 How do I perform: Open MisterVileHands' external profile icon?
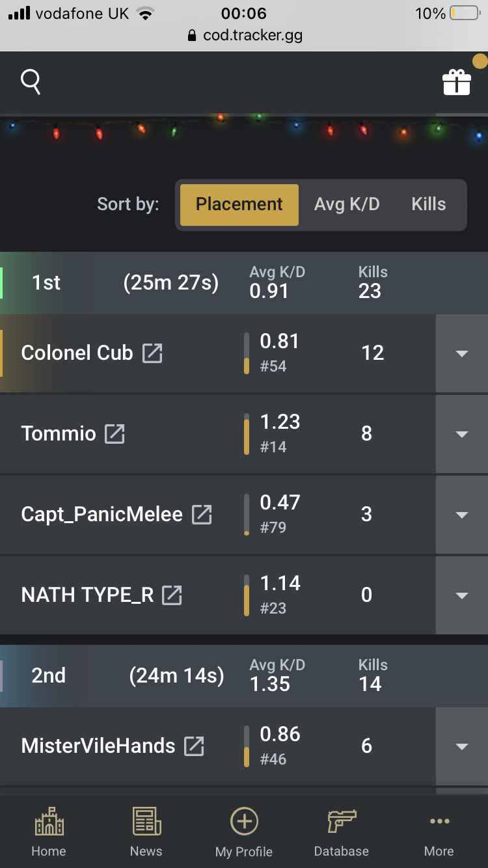click(x=194, y=746)
